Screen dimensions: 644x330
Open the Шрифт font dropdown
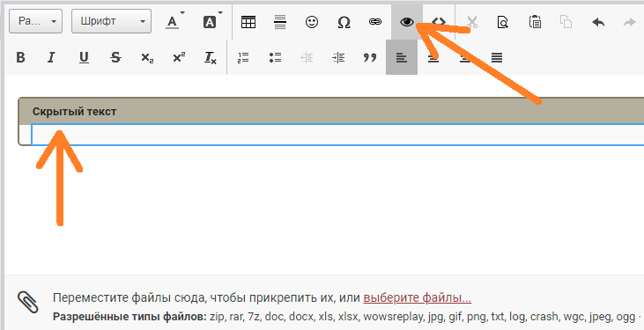coord(111,21)
